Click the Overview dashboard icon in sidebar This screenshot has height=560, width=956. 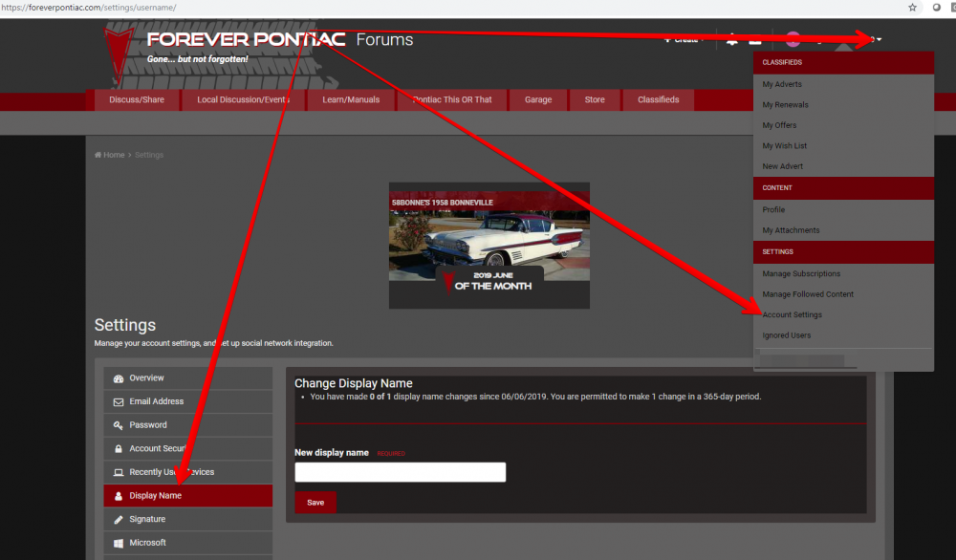click(119, 378)
